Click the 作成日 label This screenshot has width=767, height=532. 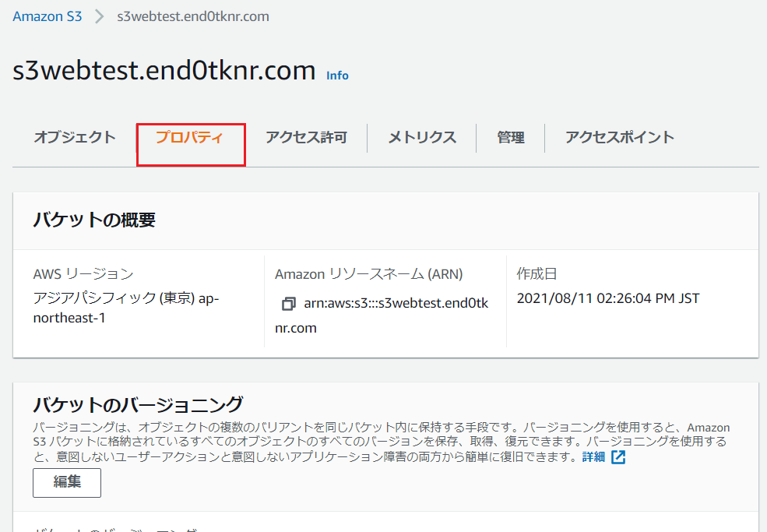(x=537, y=273)
